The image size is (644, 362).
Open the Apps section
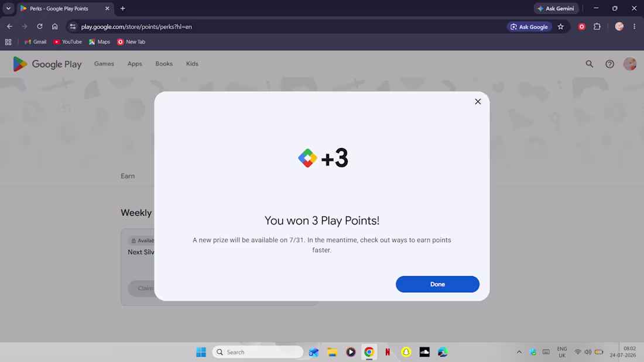coord(135,64)
